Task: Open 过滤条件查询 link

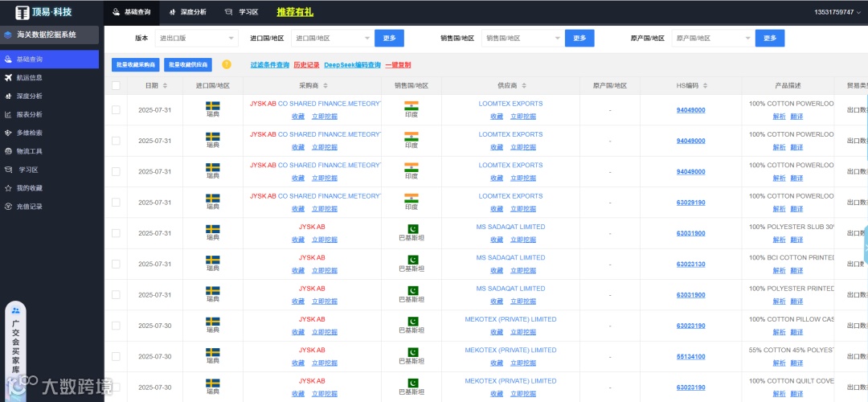Action: coord(269,65)
